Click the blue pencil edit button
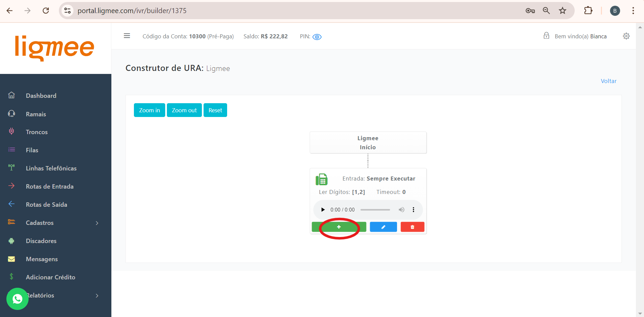 tap(383, 227)
